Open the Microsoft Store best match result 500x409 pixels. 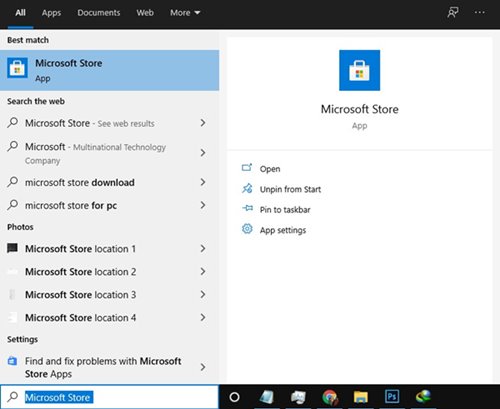pos(109,70)
